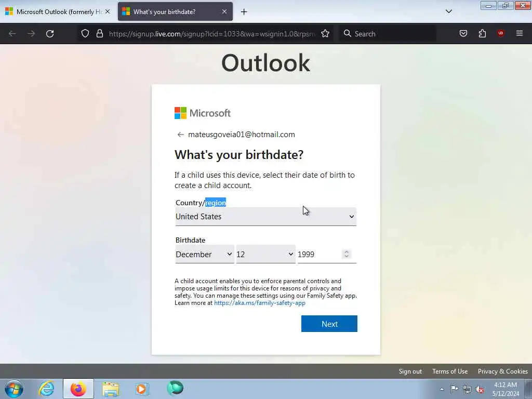Open the Country/region dropdown
The height and width of the screenshot is (399, 532).
[x=265, y=217]
